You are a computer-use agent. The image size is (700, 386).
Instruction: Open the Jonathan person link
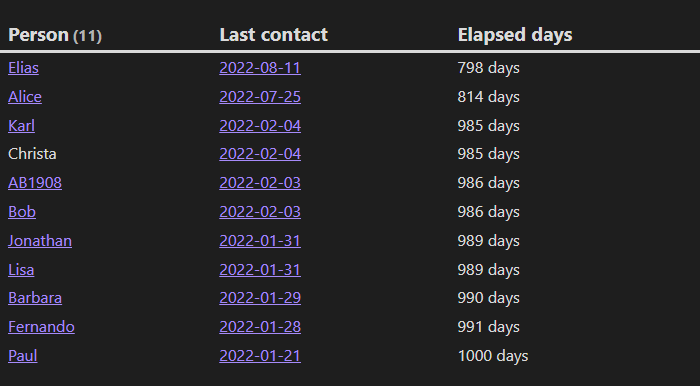tap(40, 241)
